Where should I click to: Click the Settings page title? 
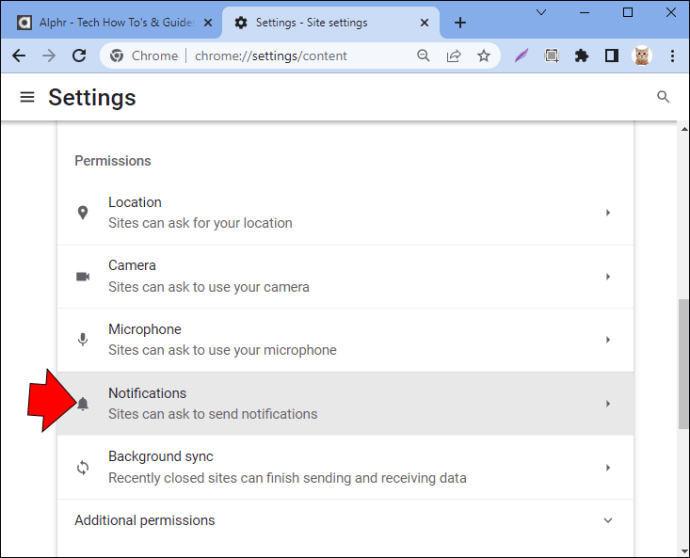92,97
